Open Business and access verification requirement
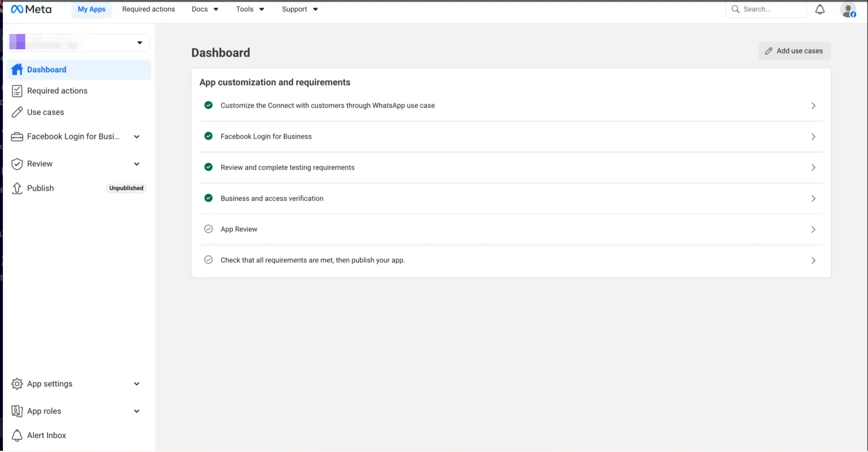 pos(511,198)
